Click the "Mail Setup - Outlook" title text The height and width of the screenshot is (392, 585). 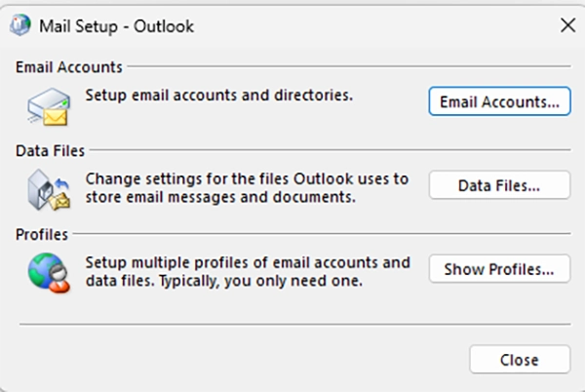pyautogui.click(x=114, y=26)
